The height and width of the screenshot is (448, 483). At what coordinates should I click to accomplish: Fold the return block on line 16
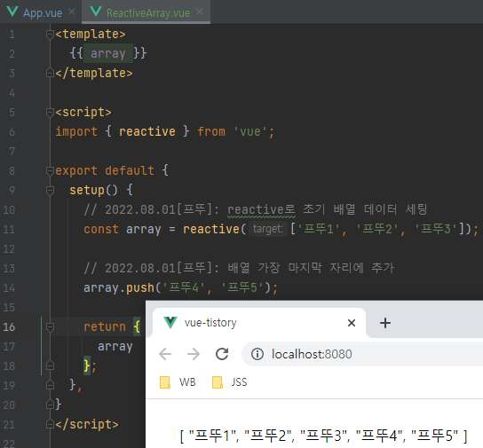tap(50, 327)
